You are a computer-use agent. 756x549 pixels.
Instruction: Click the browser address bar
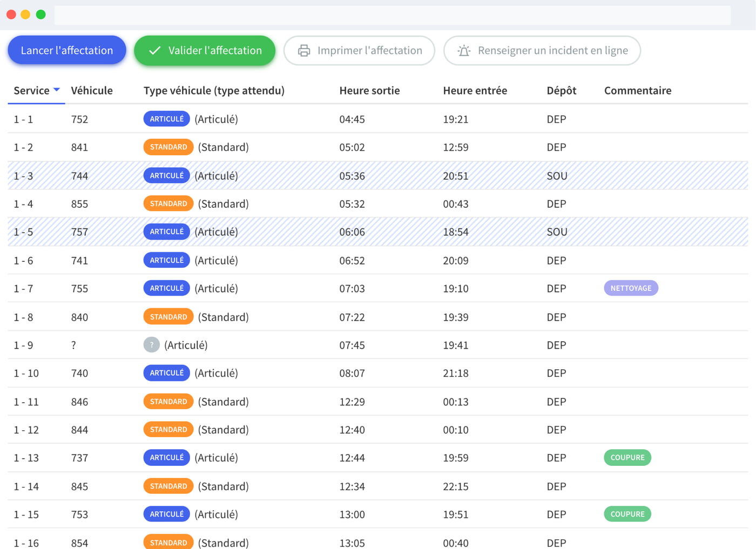pos(393,15)
